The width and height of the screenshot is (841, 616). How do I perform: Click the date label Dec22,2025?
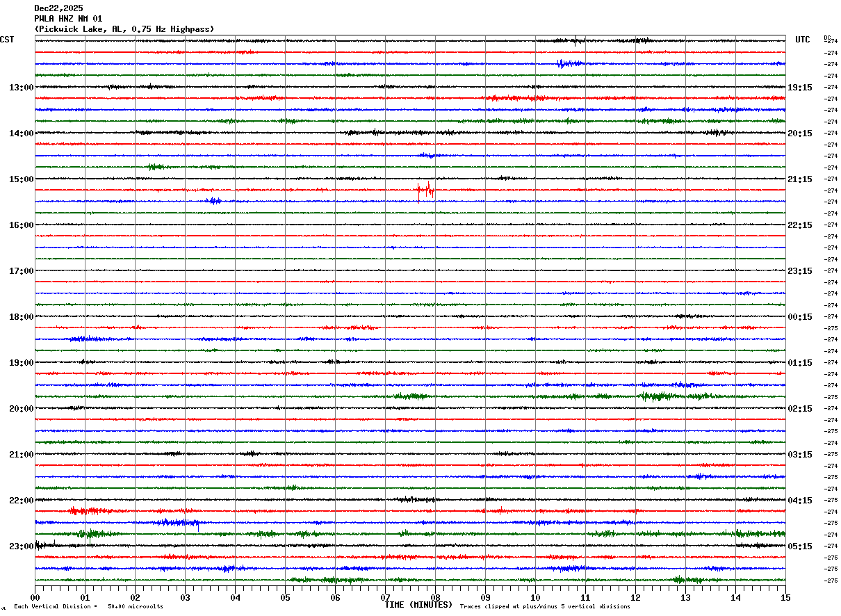58,8
